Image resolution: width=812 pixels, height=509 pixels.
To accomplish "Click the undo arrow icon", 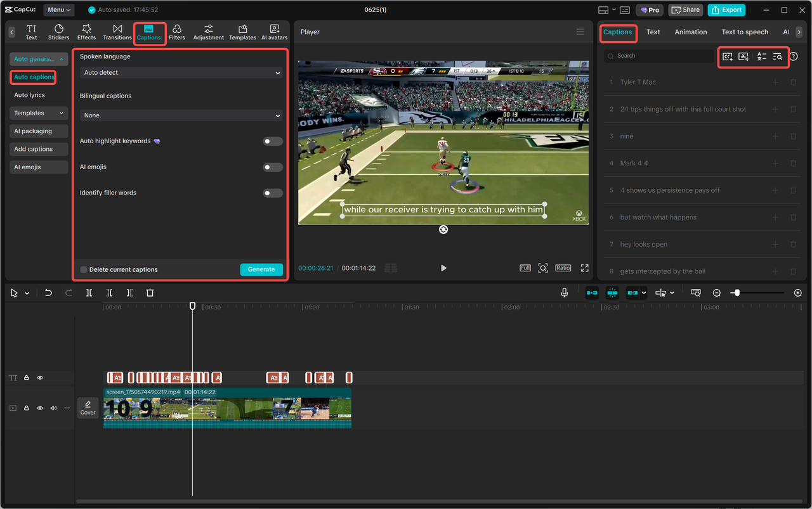I will (x=48, y=293).
